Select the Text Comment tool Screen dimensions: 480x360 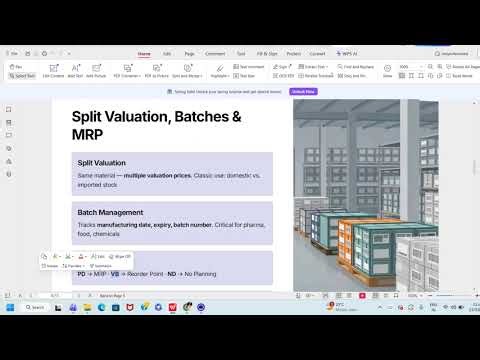(249, 67)
